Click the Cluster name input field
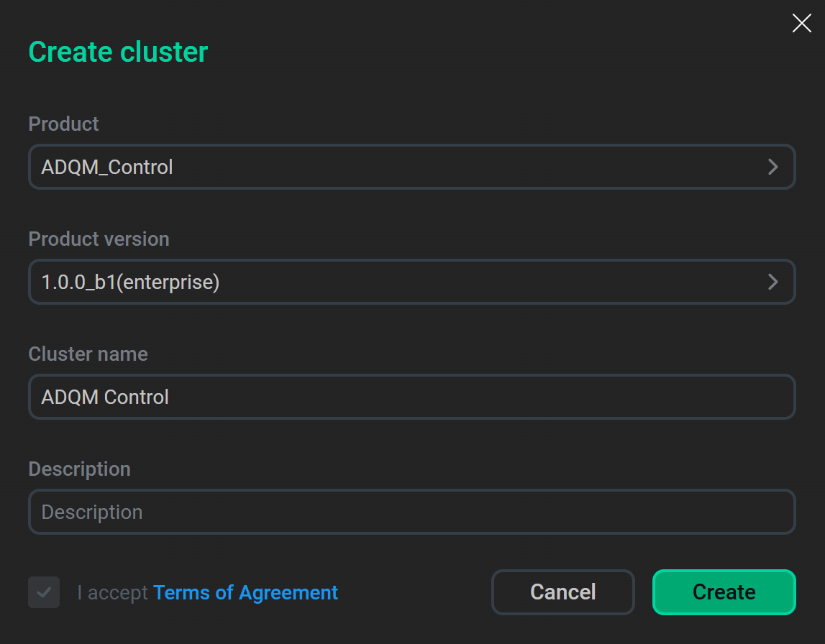Screen dimensions: 825x644 [411, 397]
